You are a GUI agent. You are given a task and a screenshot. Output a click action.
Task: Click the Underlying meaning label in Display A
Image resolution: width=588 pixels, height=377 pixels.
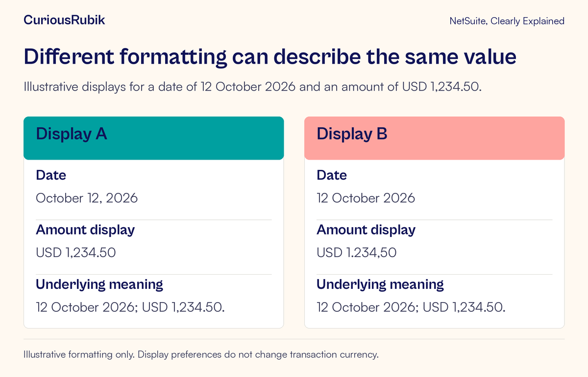click(x=99, y=284)
